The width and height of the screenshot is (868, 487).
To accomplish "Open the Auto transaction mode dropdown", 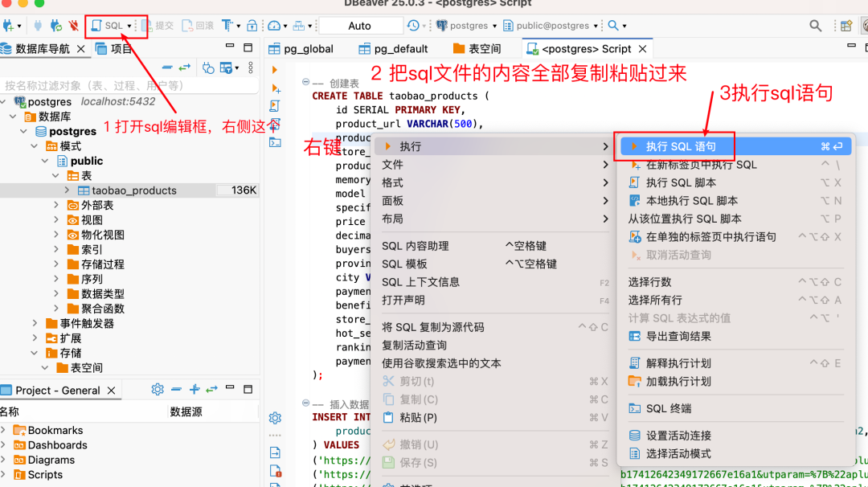I will click(x=361, y=24).
